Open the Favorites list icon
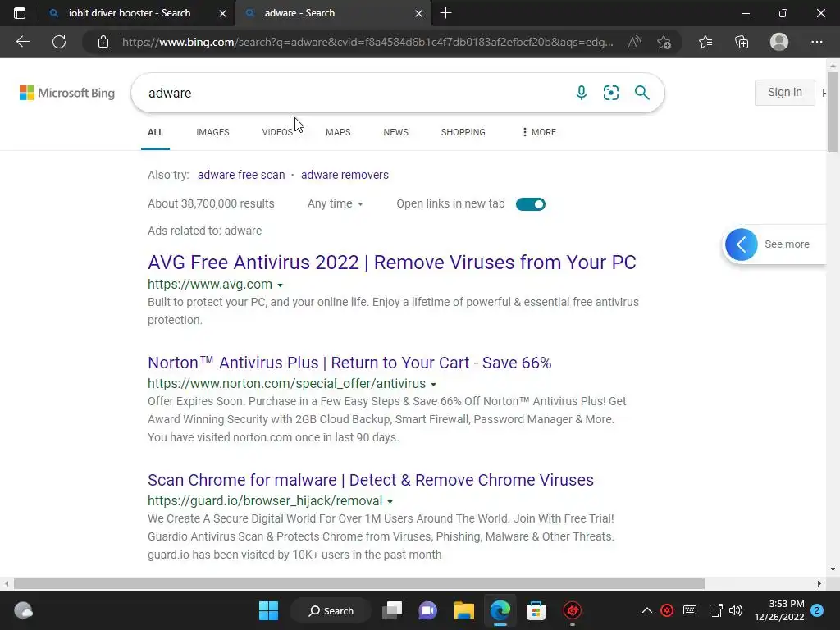 [x=705, y=42]
